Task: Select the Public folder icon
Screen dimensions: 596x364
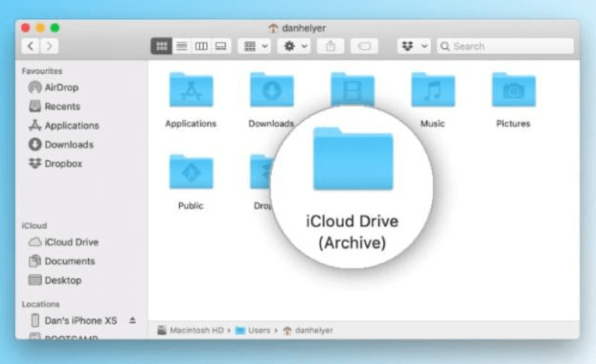Action: pyautogui.click(x=191, y=172)
